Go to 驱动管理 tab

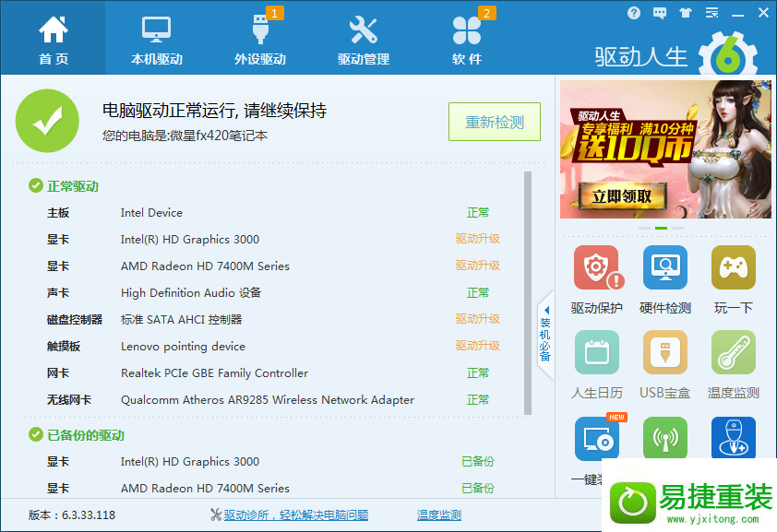point(364,40)
